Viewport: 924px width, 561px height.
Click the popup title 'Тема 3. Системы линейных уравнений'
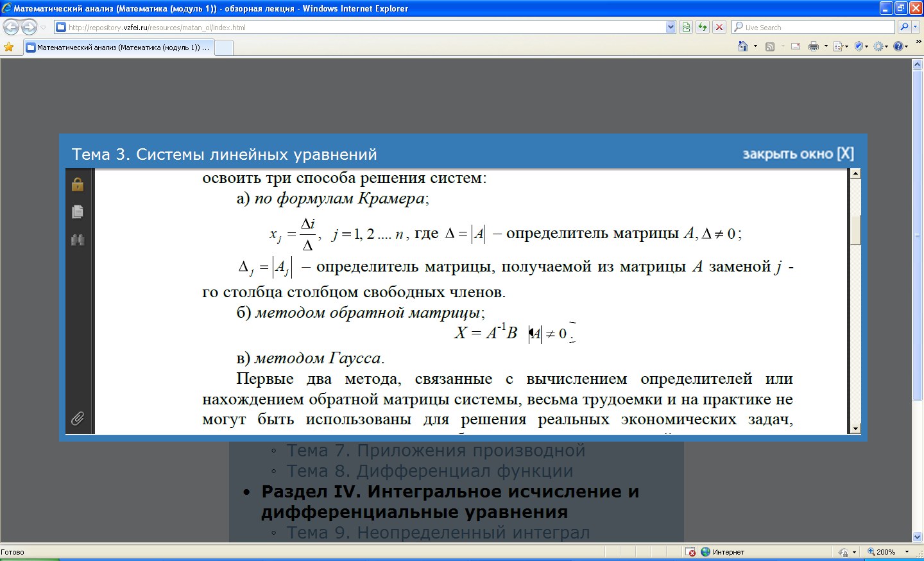tap(224, 154)
